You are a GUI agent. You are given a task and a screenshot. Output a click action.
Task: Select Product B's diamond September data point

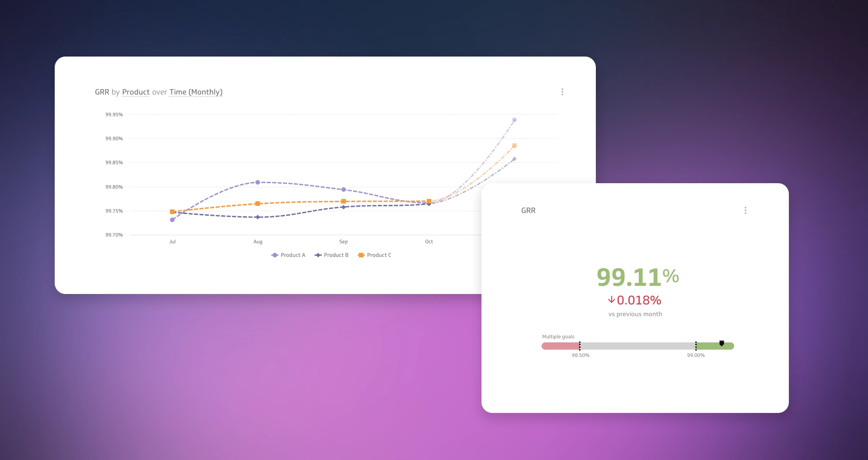click(x=343, y=207)
